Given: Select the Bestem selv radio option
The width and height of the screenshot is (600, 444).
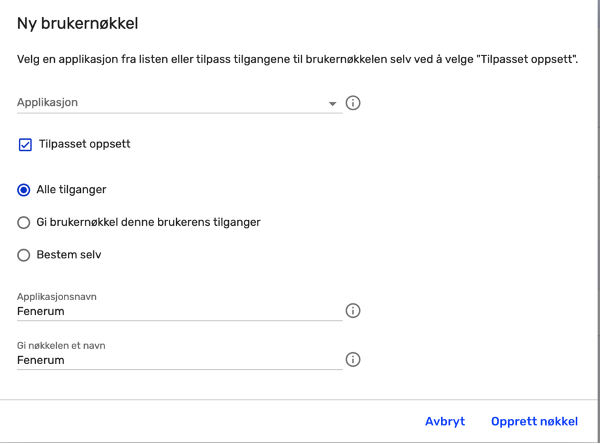Looking at the screenshot, I should point(24,255).
